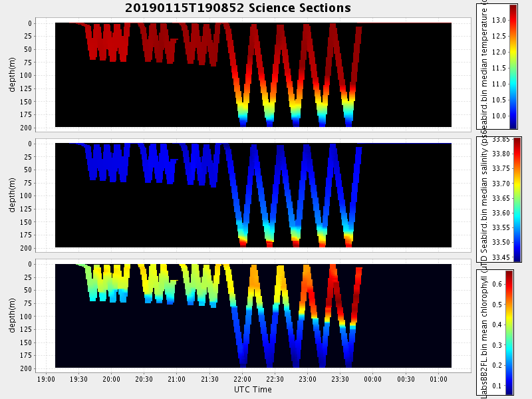This screenshot has height=399, width=532.
Task: Click the 01:00 time tick label
Action: [x=438, y=379]
